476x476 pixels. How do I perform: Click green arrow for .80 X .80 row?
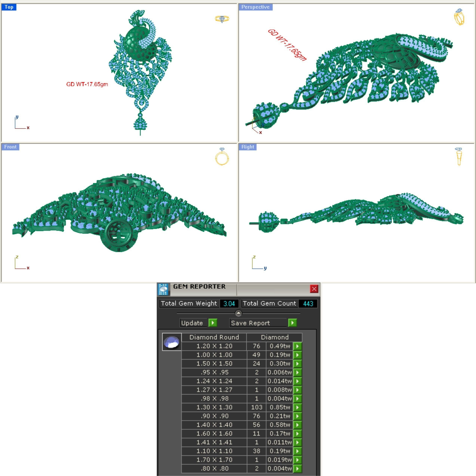click(298, 469)
